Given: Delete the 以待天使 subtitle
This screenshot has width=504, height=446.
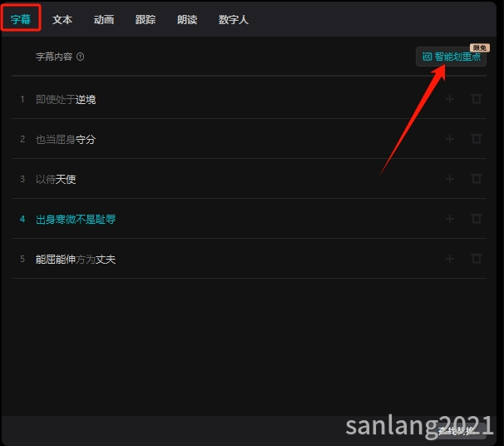Looking at the screenshot, I should 477,178.
